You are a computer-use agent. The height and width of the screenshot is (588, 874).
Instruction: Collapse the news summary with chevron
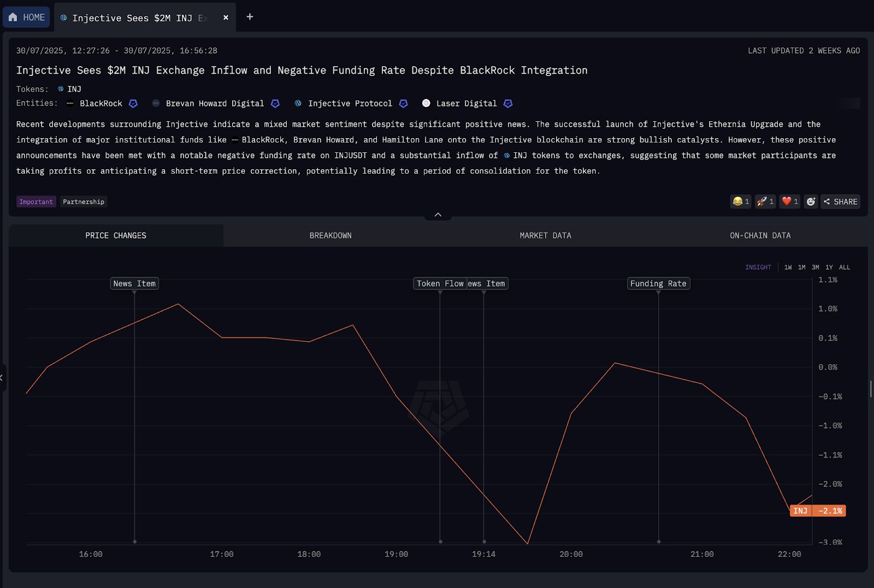(x=438, y=215)
